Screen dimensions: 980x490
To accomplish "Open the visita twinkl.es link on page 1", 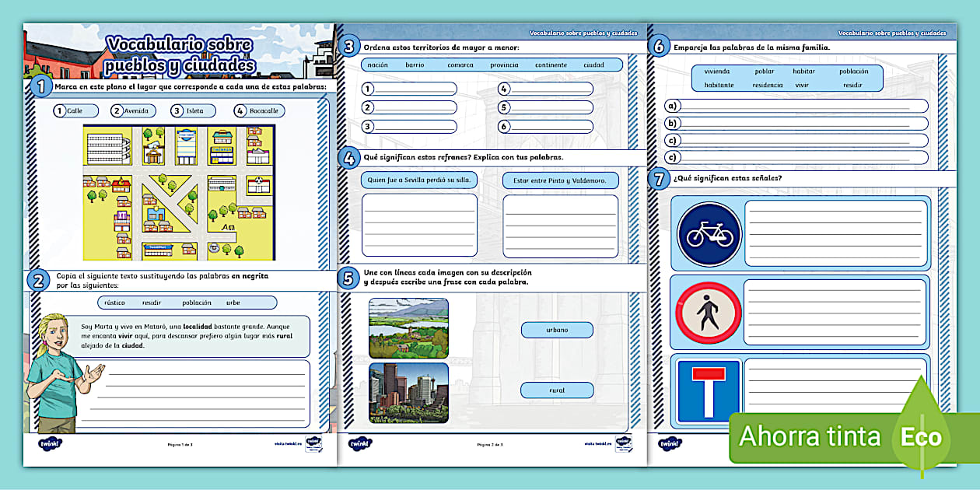I will pyautogui.click(x=287, y=444).
